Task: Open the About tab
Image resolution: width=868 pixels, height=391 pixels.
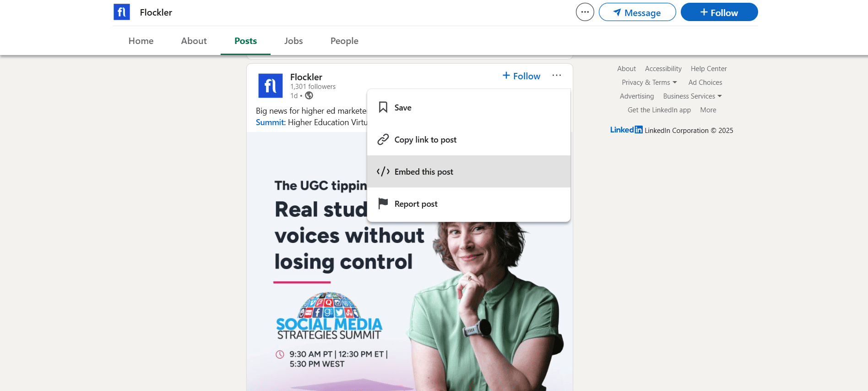Action: pyautogui.click(x=194, y=41)
